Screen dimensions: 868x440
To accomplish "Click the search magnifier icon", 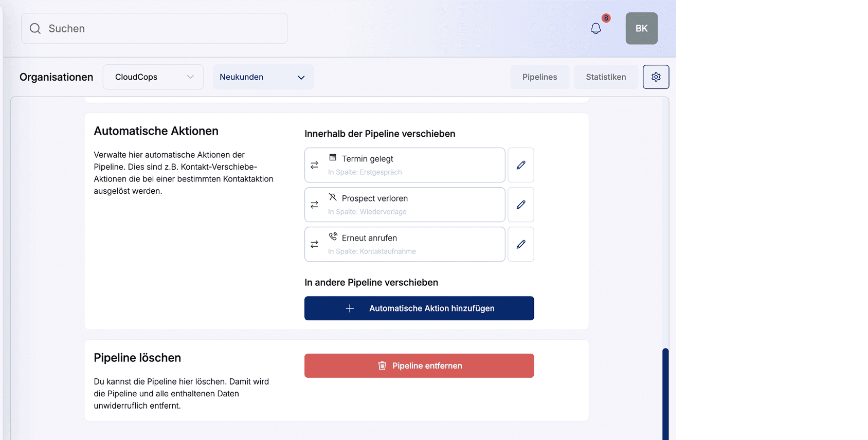I will coord(35,29).
